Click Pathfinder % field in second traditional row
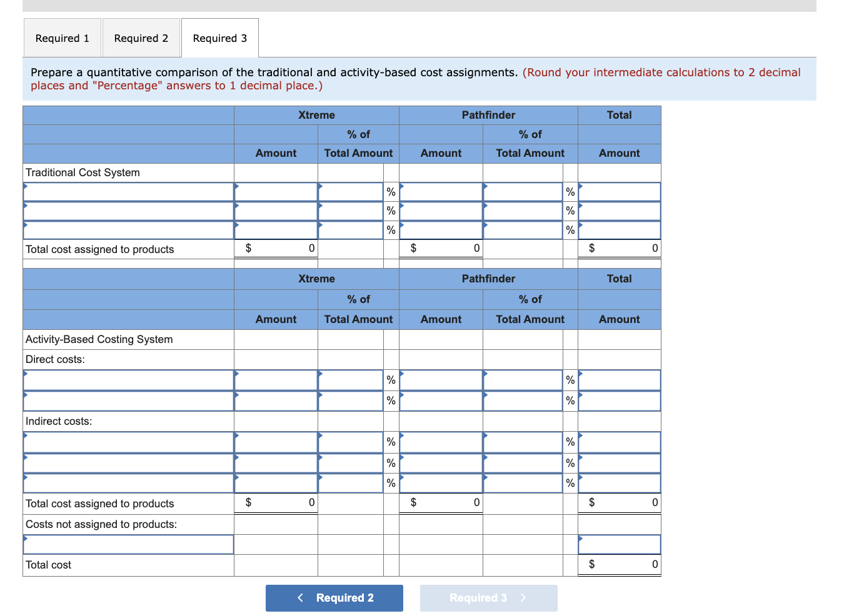849x616 pixels. click(523, 211)
